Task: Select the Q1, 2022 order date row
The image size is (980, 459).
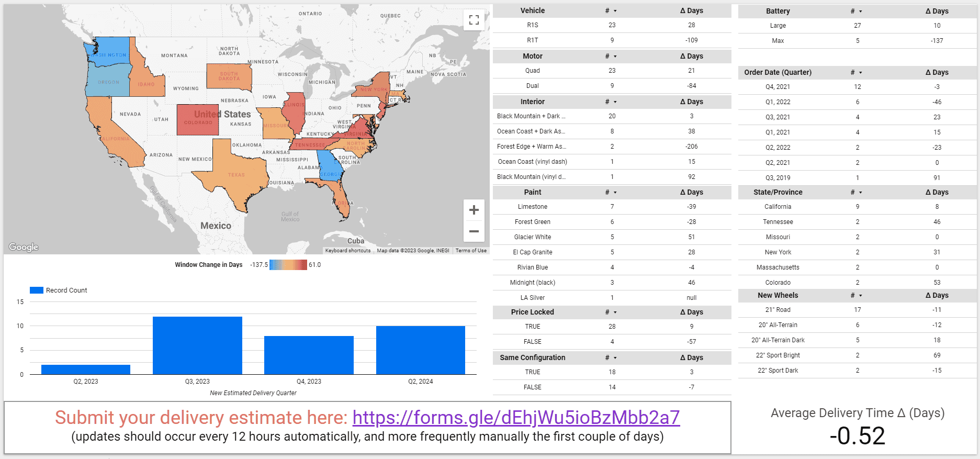Action: coord(858,102)
